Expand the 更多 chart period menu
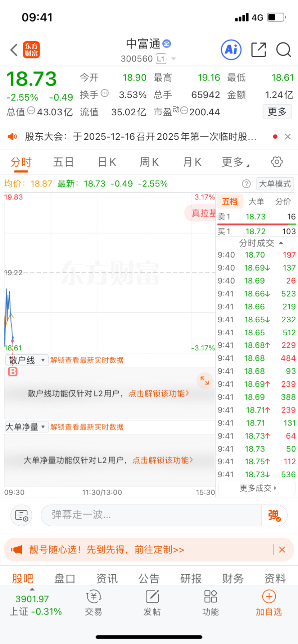The height and width of the screenshot is (644, 298). coord(235,162)
